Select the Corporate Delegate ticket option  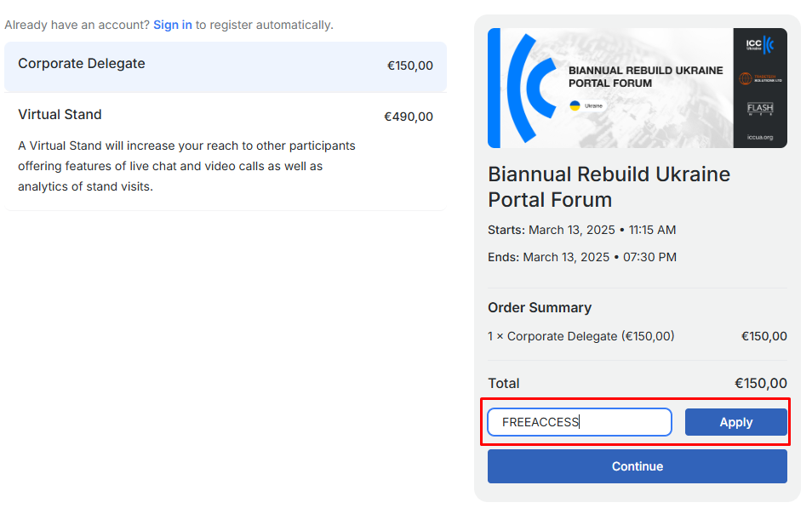click(x=226, y=67)
